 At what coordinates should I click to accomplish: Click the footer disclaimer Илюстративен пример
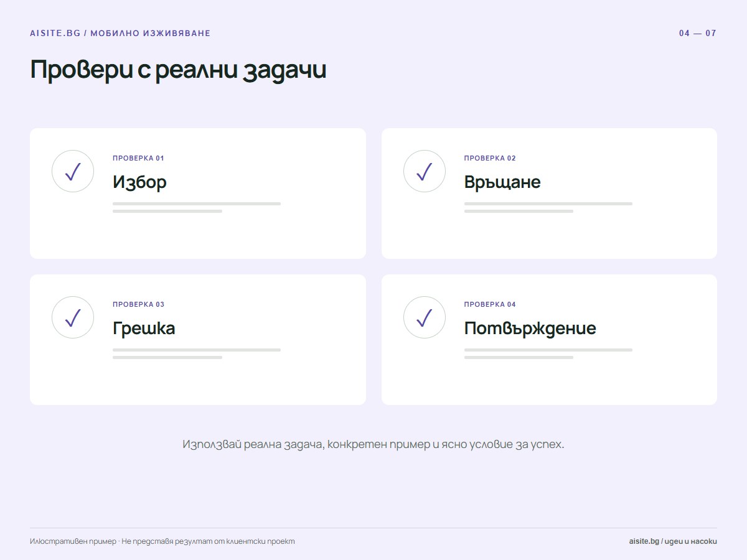[162, 541]
